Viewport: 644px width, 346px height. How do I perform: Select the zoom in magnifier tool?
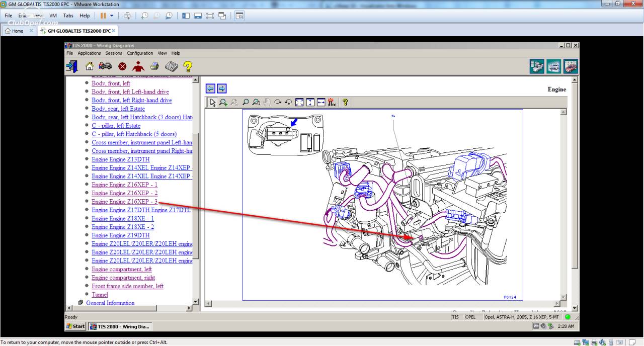coord(223,102)
